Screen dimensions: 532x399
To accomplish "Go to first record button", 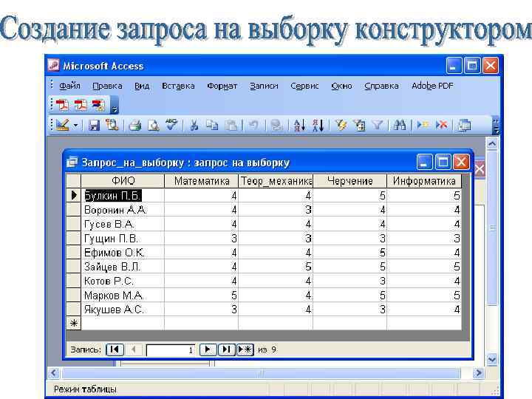I will click(x=115, y=349).
